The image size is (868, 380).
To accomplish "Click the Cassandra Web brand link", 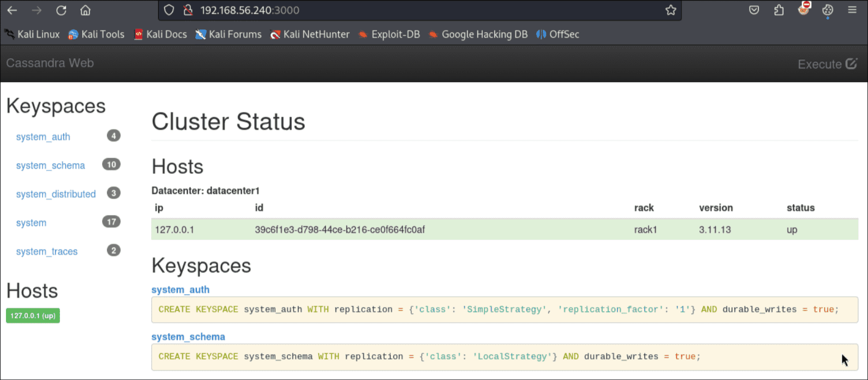I will (x=50, y=63).
